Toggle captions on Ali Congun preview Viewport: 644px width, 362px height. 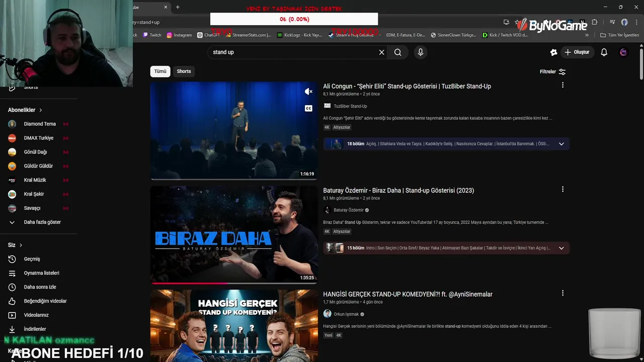308,108
